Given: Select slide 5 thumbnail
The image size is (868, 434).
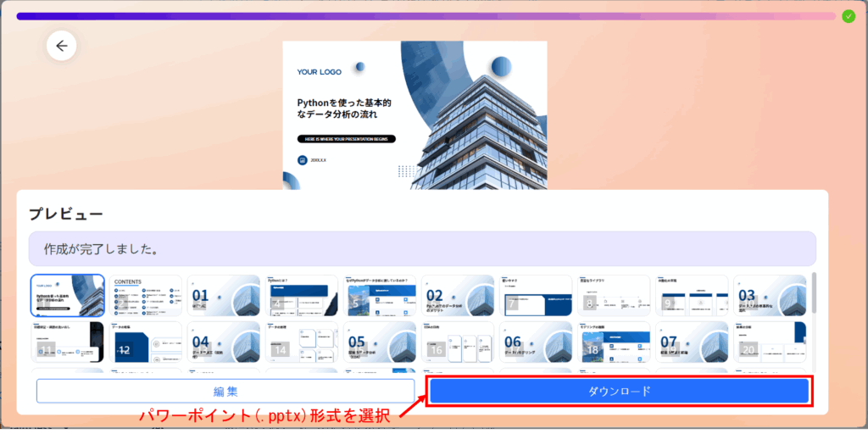Looking at the screenshot, I should pos(380,296).
